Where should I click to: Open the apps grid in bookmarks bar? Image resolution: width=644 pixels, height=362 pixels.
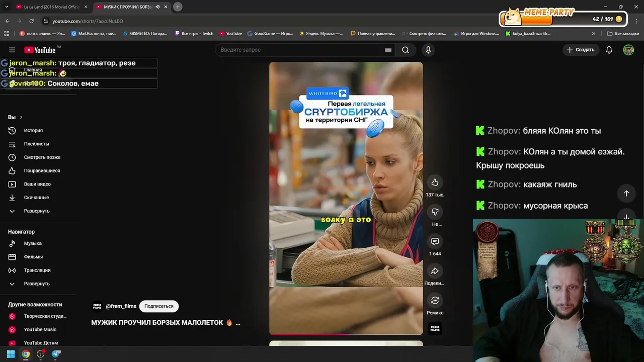click(x=7, y=34)
